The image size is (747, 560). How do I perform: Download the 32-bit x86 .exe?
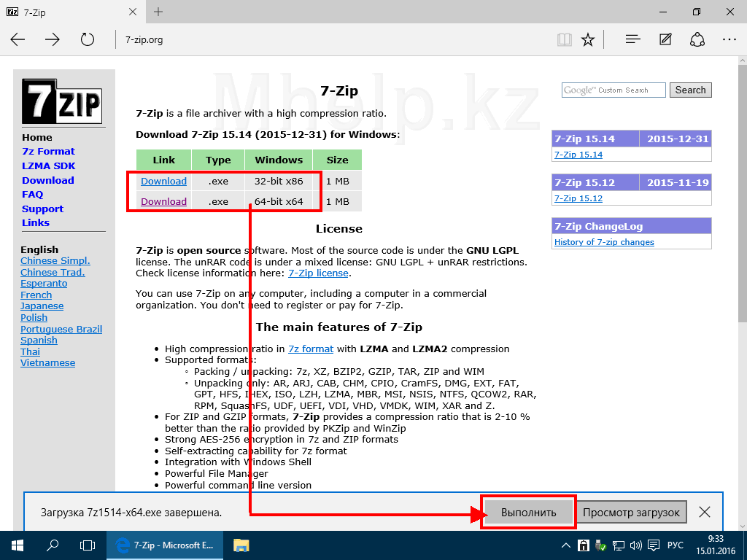[x=163, y=181]
